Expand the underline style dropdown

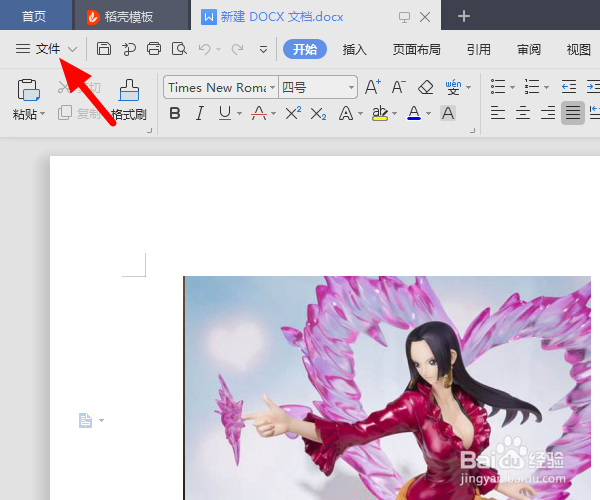click(240, 114)
